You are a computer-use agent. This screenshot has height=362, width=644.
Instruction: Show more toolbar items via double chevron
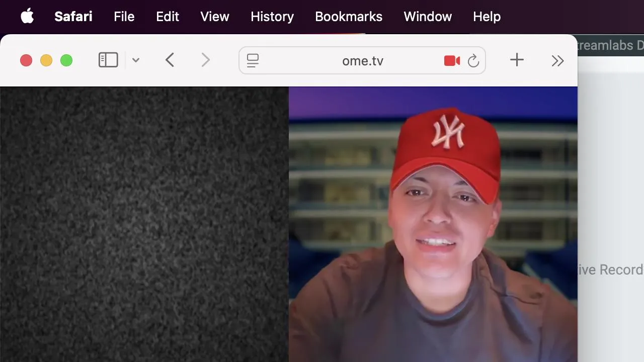(x=557, y=61)
